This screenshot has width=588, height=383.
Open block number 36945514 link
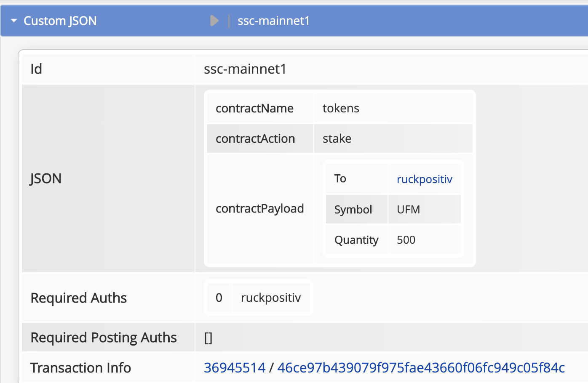click(x=235, y=368)
